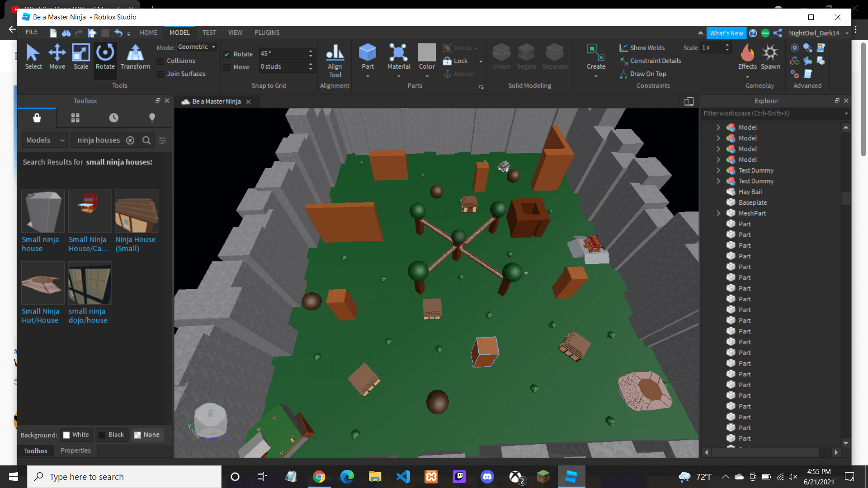Open the Ninja House (Small) model link

click(x=135, y=244)
